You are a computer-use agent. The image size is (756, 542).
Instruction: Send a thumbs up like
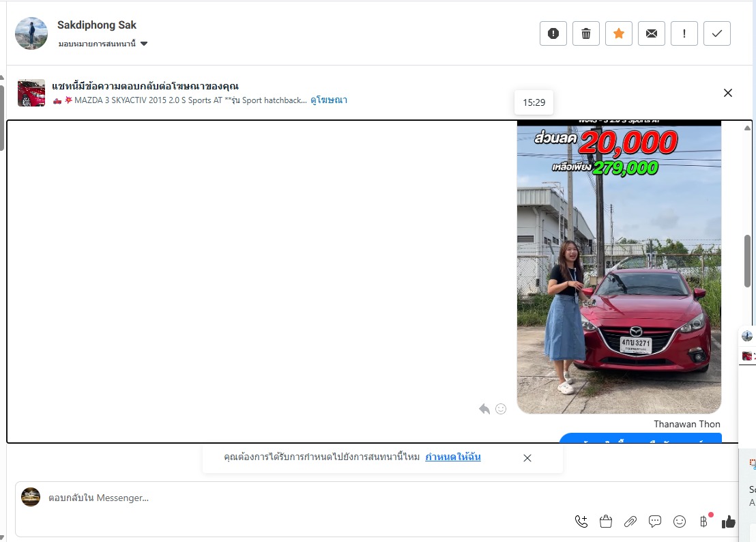click(x=729, y=522)
